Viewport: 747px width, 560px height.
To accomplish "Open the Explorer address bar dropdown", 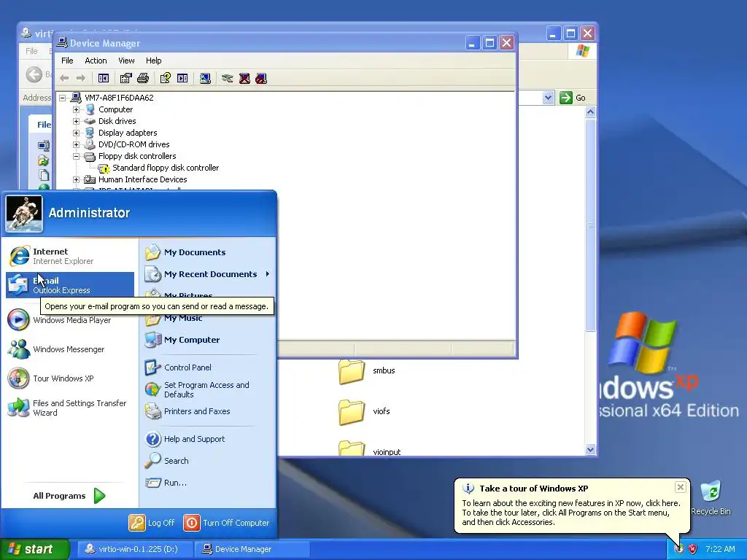I will pos(548,98).
